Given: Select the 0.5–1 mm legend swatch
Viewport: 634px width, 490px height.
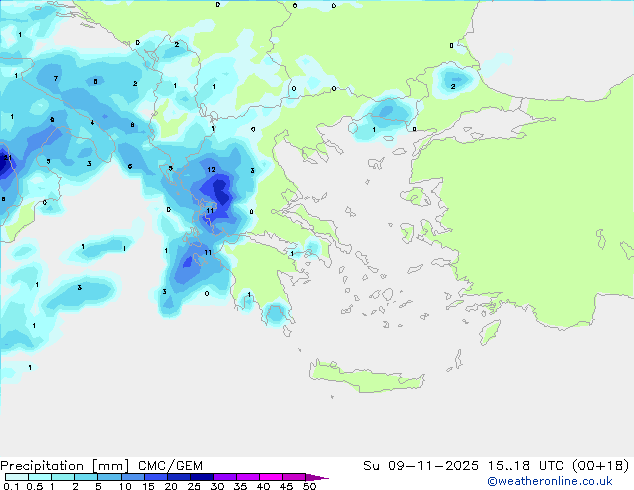Looking at the screenshot, I should coord(40,477).
